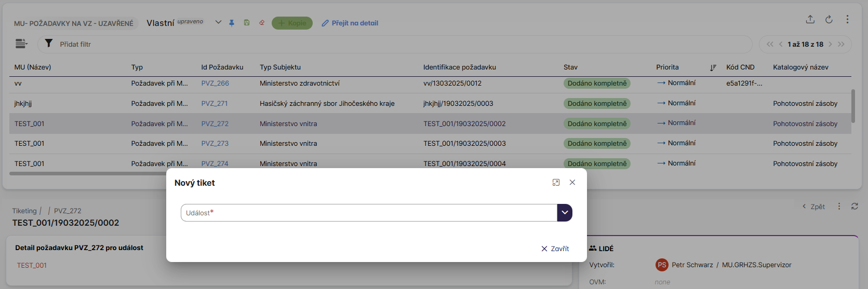The width and height of the screenshot is (868, 289).
Task: Click the Přidat filtr funnel icon
Action: [x=48, y=44]
